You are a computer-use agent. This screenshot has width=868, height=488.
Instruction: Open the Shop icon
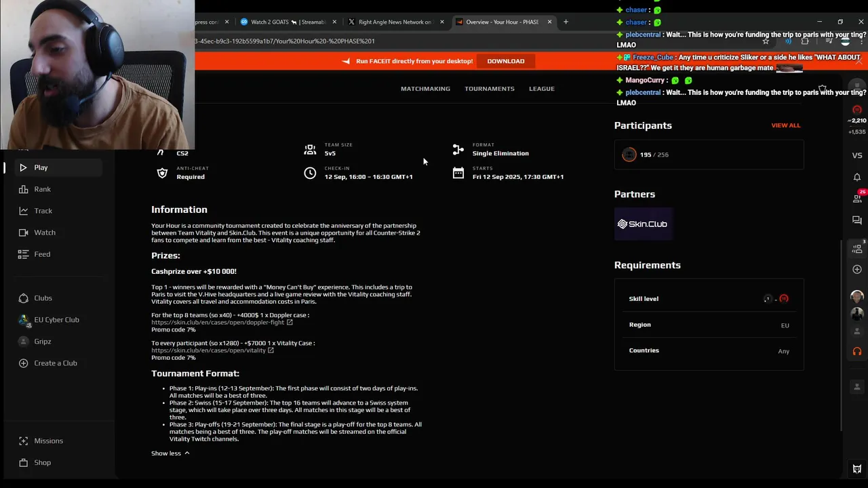click(x=23, y=462)
